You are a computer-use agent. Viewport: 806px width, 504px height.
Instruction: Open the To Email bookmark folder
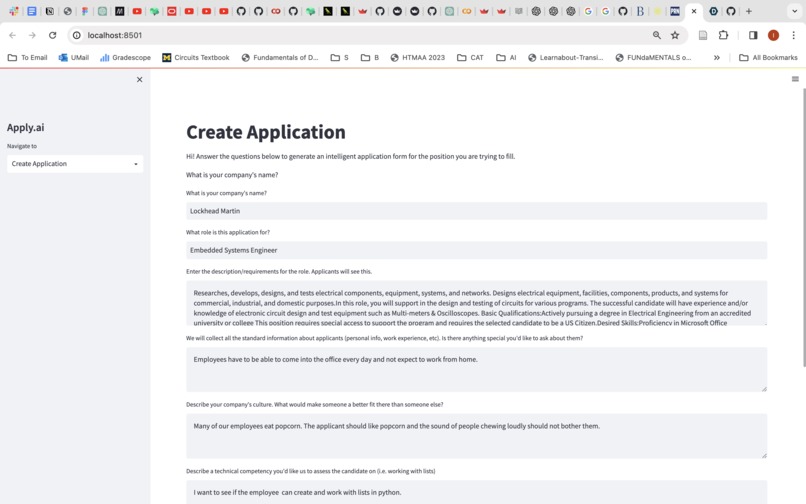tap(28, 58)
